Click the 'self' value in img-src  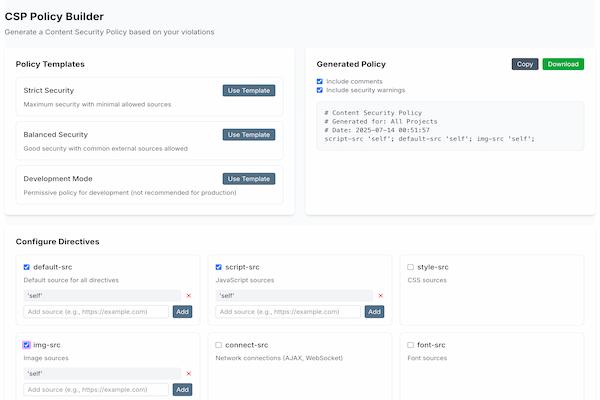pos(102,374)
